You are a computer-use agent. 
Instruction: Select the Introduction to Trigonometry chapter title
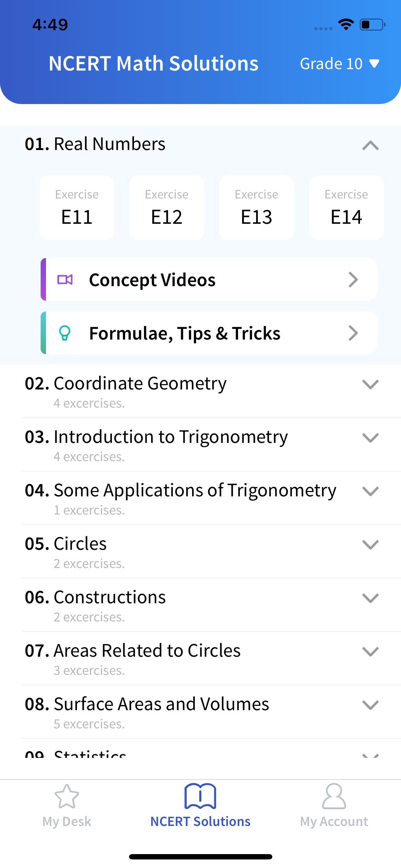tap(170, 437)
